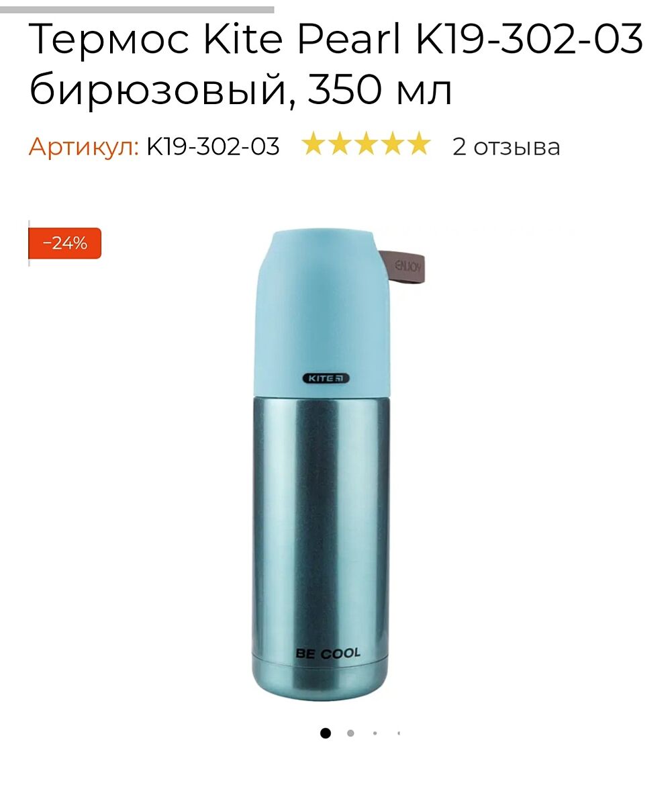Click the turquoise thermos cap
The height and width of the screenshot is (806, 672).
(x=321, y=311)
